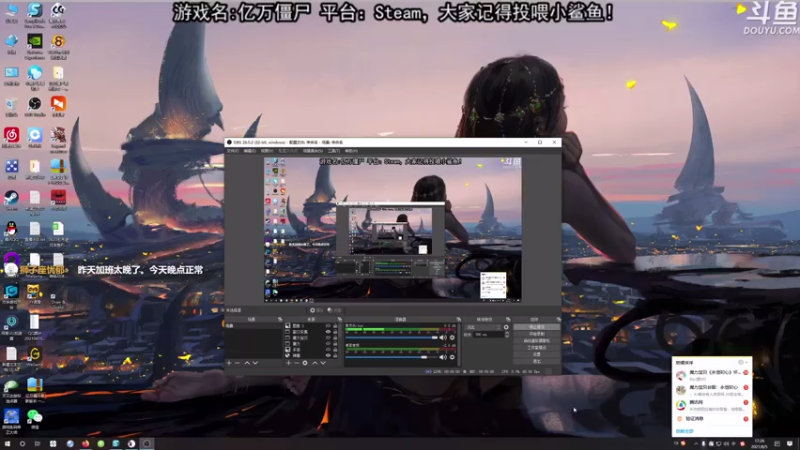Image resolution: width=800 pixels, height=450 pixels.
Task: Click the 启动虚拟摄像机 virtual camera button
Action: [536, 340]
